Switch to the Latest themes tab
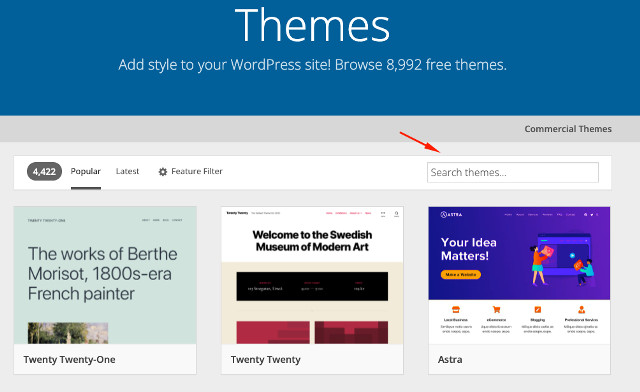640x392 pixels. tap(127, 171)
